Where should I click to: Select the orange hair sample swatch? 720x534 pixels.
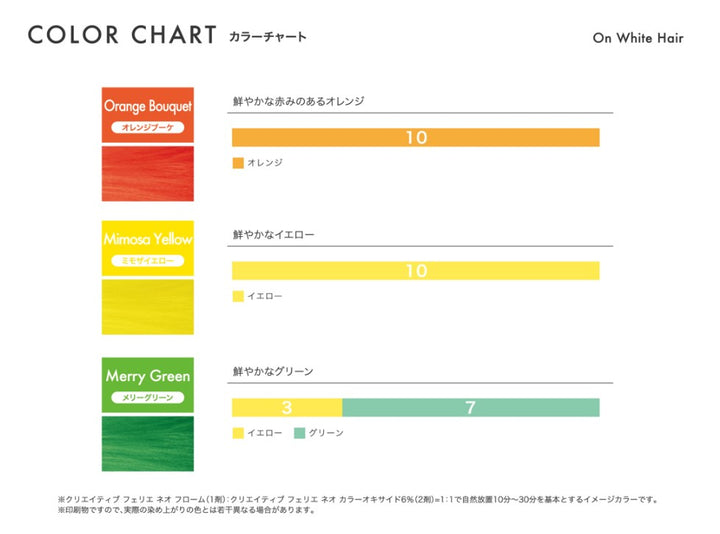pos(147,175)
